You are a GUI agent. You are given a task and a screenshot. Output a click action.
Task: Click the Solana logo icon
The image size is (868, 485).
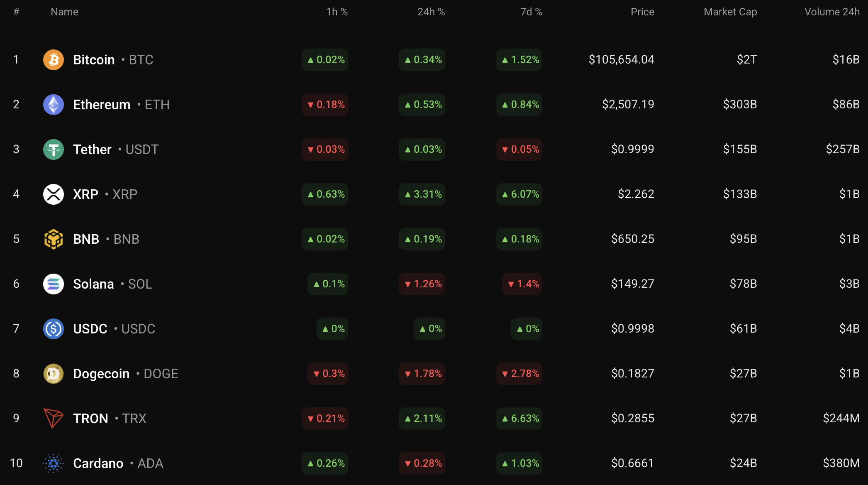(x=53, y=284)
